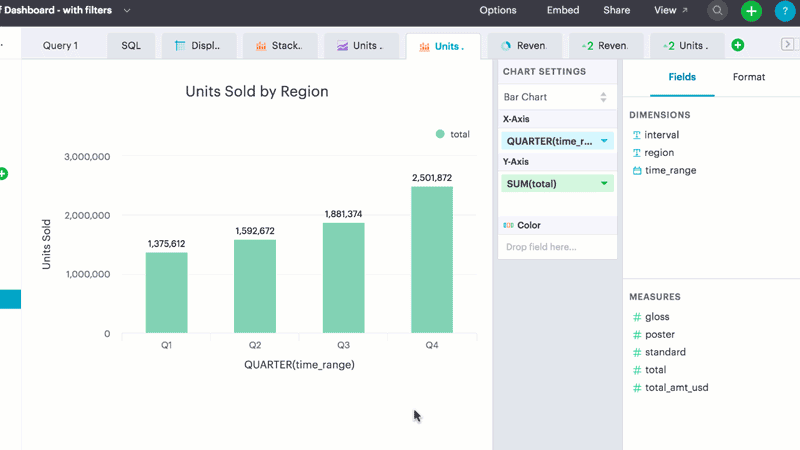Click the total measure hash icon
This screenshot has width=800, height=450.
(x=637, y=370)
